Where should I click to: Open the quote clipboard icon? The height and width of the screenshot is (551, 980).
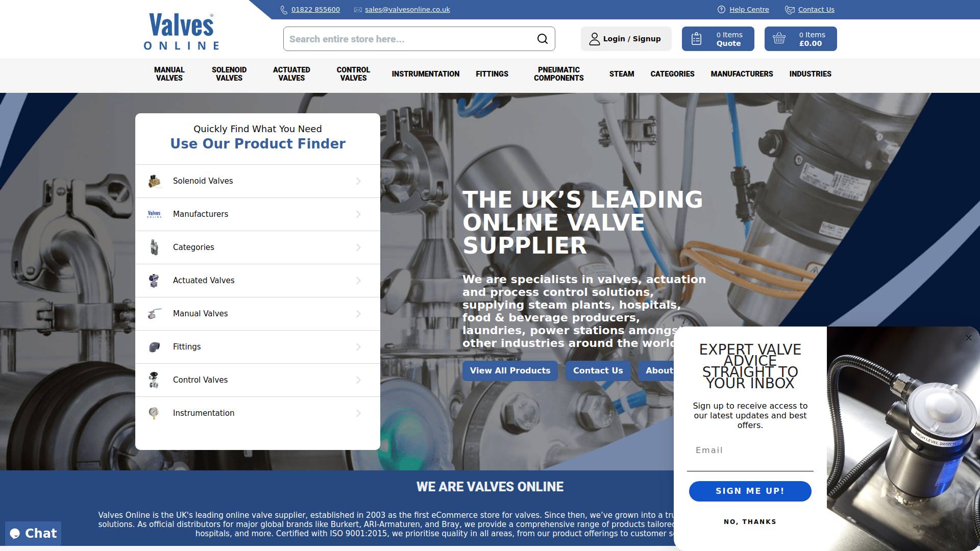(x=696, y=39)
